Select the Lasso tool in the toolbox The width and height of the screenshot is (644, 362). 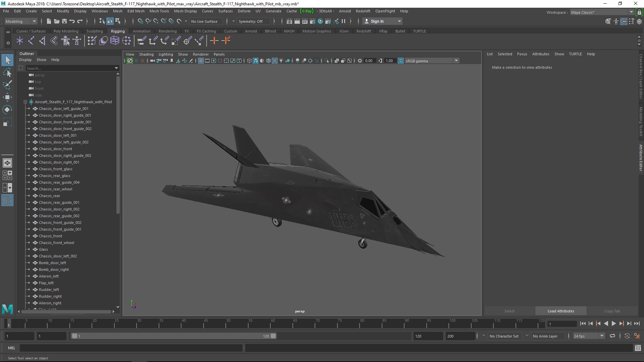click(7, 73)
